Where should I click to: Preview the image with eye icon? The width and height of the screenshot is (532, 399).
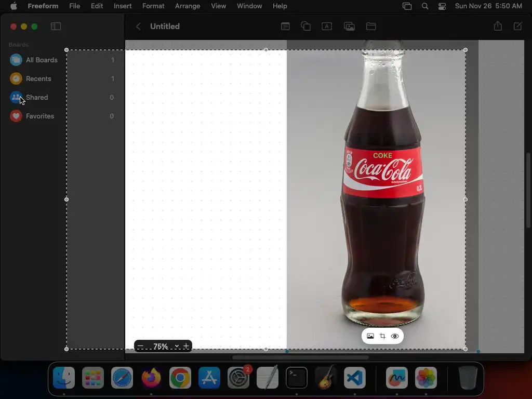pos(395,336)
